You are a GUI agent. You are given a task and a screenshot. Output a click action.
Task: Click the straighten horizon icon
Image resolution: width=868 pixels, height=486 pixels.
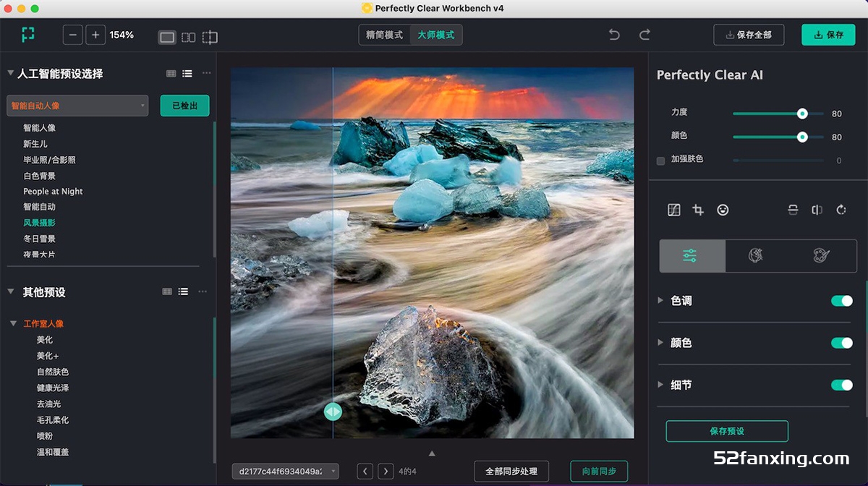(x=793, y=210)
